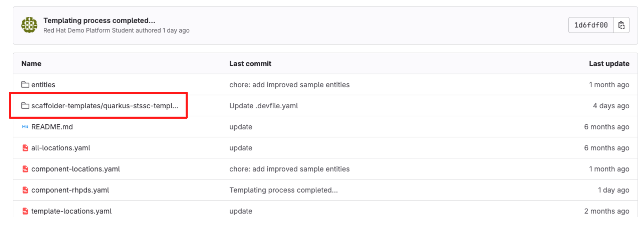Screen dimensions: 644x225
Task: Open 'Update .devfile.yaml' commit message
Action: (x=263, y=106)
